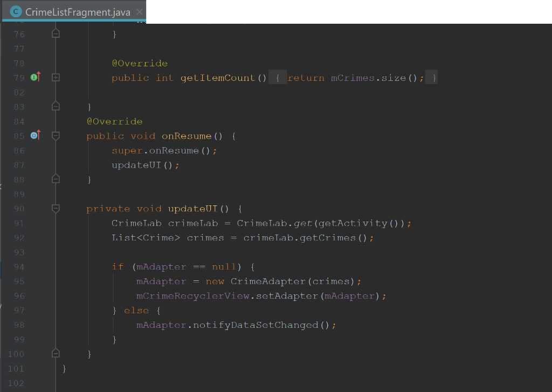Click the @Override annotation on line 84

click(x=114, y=121)
